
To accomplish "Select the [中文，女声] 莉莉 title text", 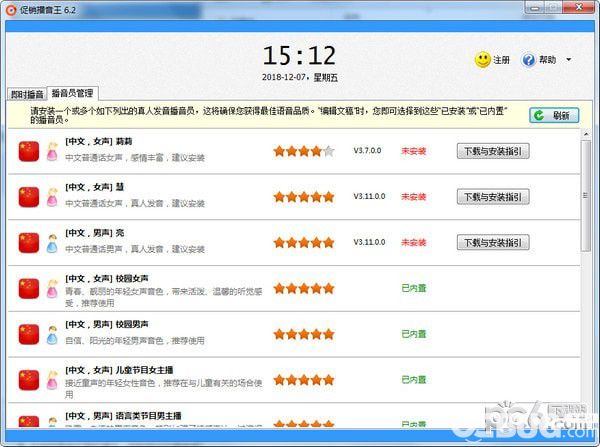I will click(x=99, y=142).
